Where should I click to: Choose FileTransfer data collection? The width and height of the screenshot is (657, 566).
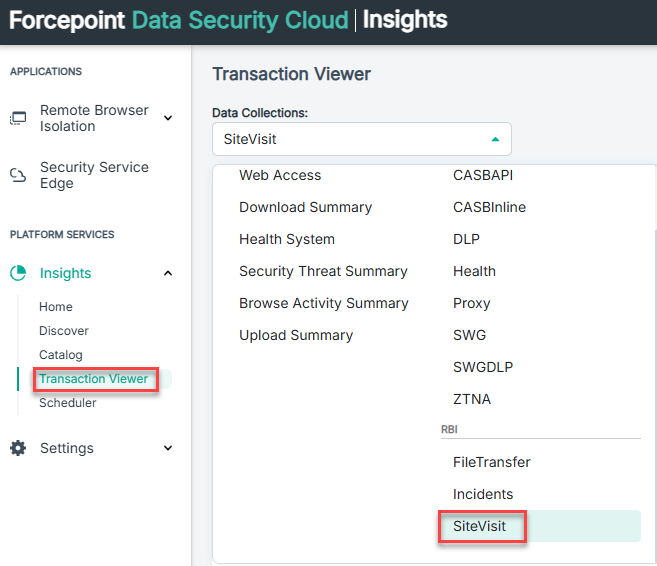tap(491, 462)
